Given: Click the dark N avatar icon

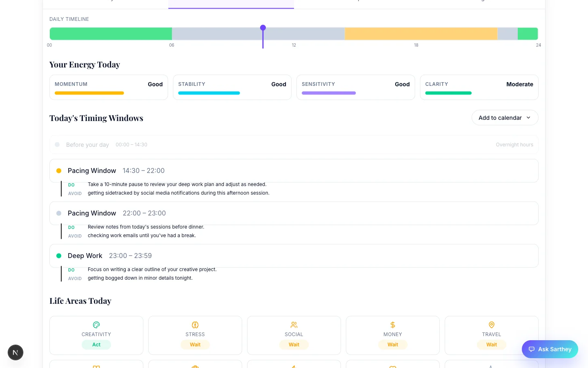Looking at the screenshot, I should [16, 352].
